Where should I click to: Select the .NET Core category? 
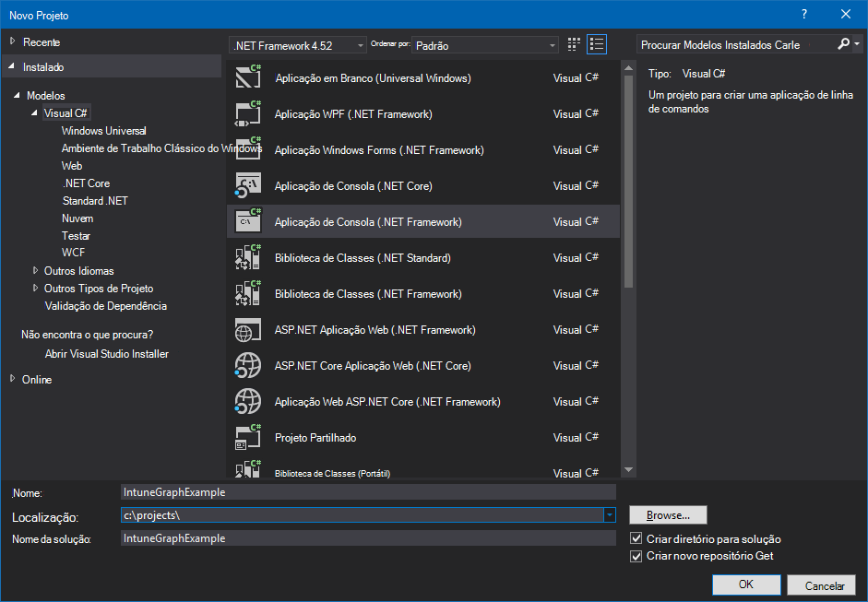[x=86, y=183]
